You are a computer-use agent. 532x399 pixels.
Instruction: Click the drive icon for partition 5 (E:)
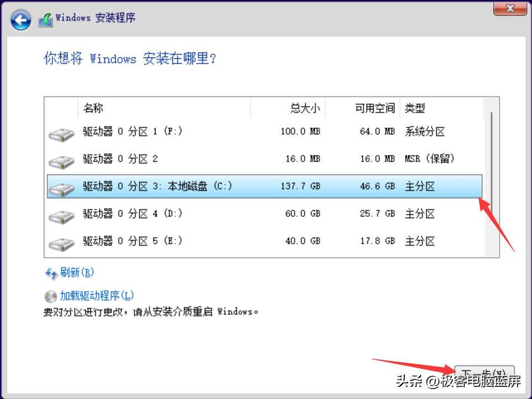[x=61, y=244]
